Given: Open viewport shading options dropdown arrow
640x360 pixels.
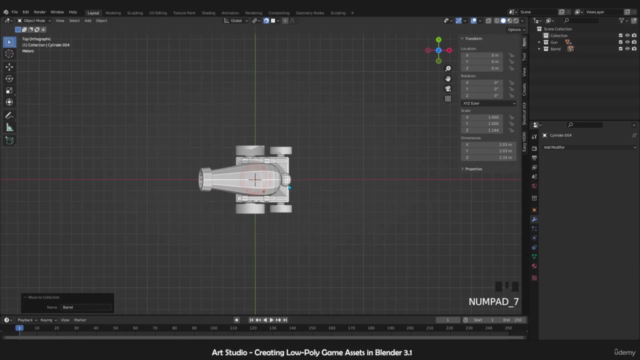Looking at the screenshot, I should coord(522,21).
